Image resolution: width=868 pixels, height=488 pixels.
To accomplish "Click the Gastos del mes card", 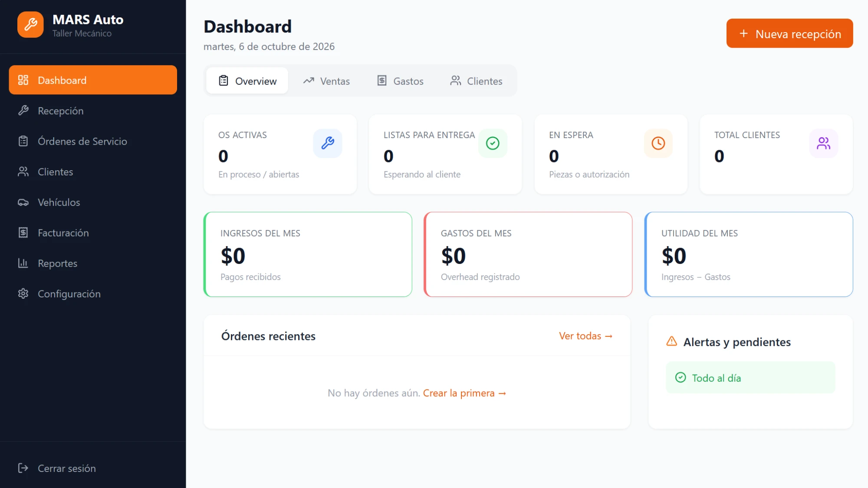I will pos(528,254).
